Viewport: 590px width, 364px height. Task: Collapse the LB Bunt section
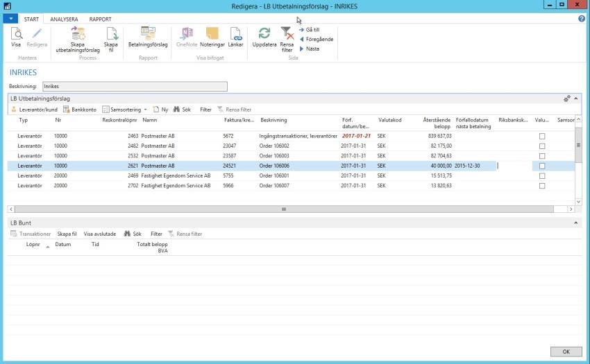[x=575, y=223]
